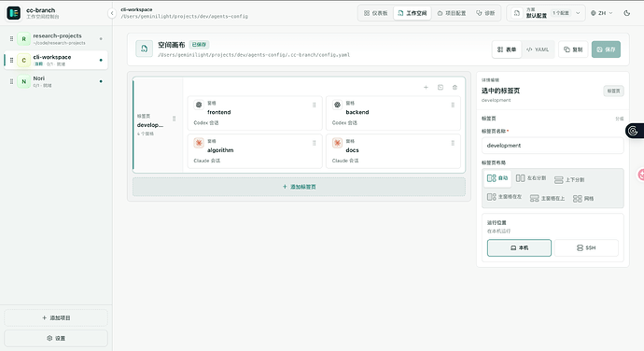Image resolution: width=644 pixels, height=351 pixels.
Task: Select the algorithm pane card
Action: [255, 151]
